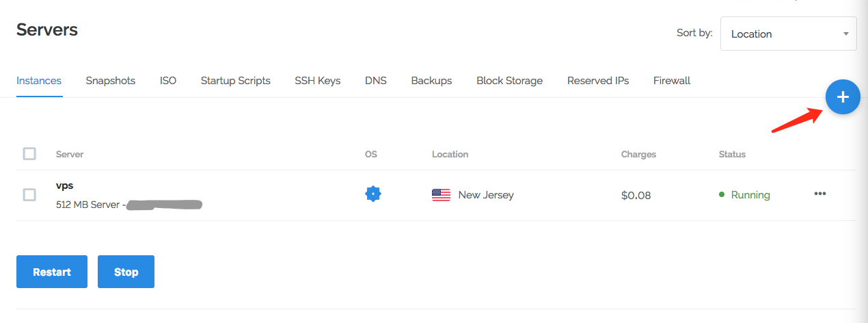Image resolution: width=868 pixels, height=323 pixels.
Task: Click the Restart button
Action: click(x=52, y=272)
